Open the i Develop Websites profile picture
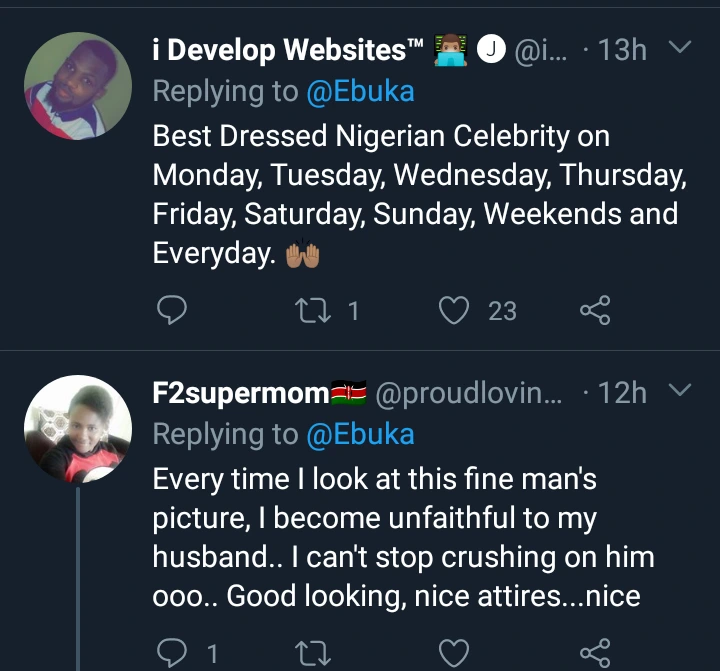The width and height of the screenshot is (720, 671). click(x=77, y=86)
